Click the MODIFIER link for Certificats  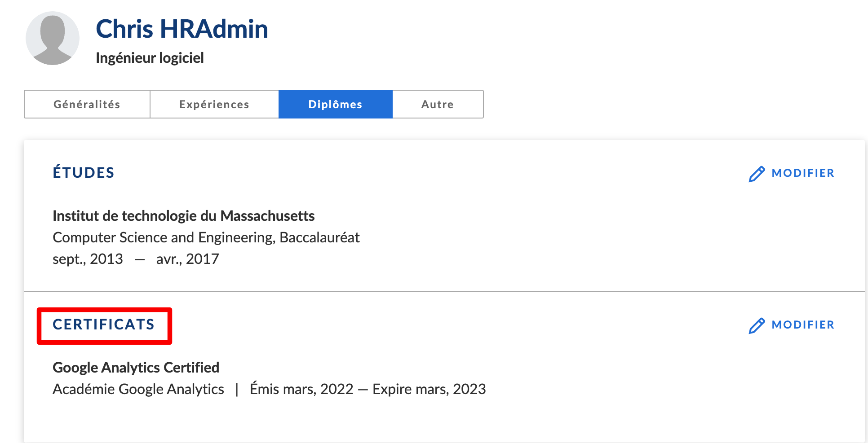(803, 325)
